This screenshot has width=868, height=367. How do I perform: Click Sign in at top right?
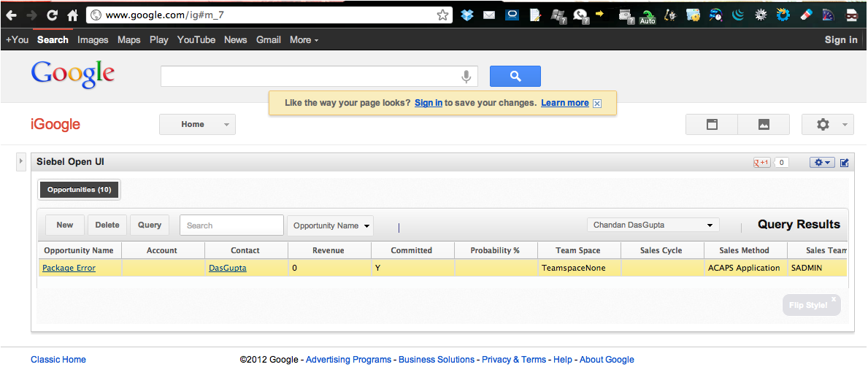(x=841, y=40)
